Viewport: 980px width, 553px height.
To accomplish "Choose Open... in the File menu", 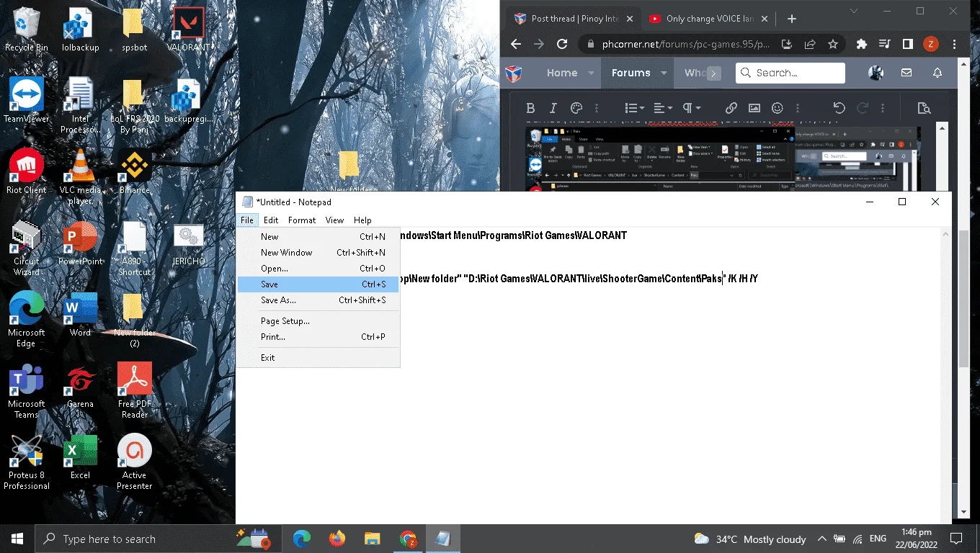I will tap(318, 269).
